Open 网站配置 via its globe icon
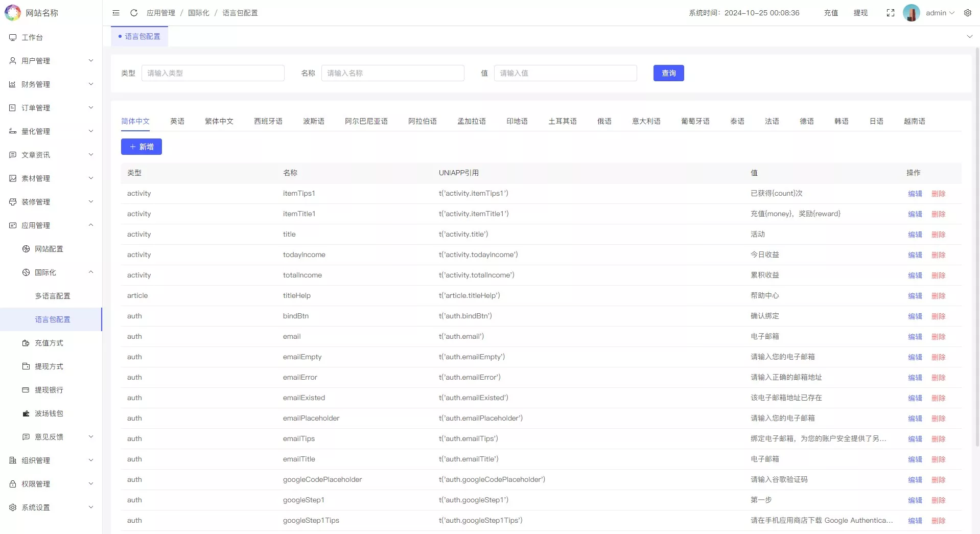Image resolution: width=980 pixels, height=534 pixels. (25, 249)
